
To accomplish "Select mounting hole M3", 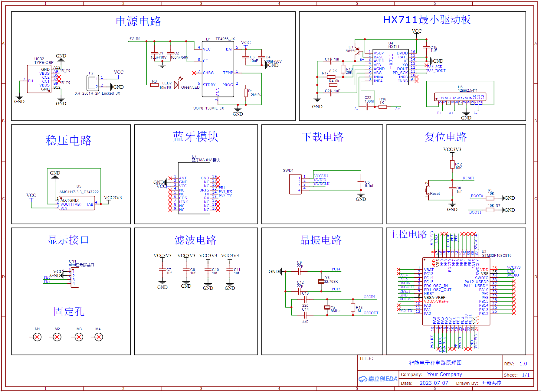I will click(x=79, y=337).
